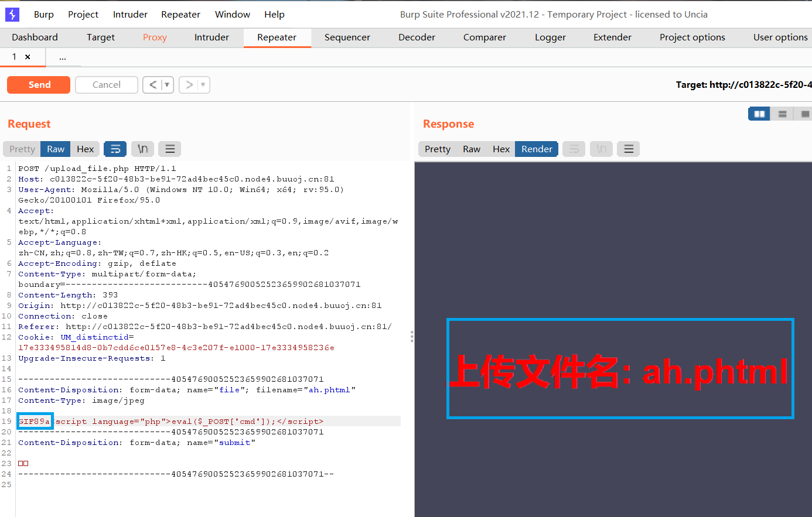
Task: Open the User options tab
Action: pyautogui.click(x=780, y=37)
